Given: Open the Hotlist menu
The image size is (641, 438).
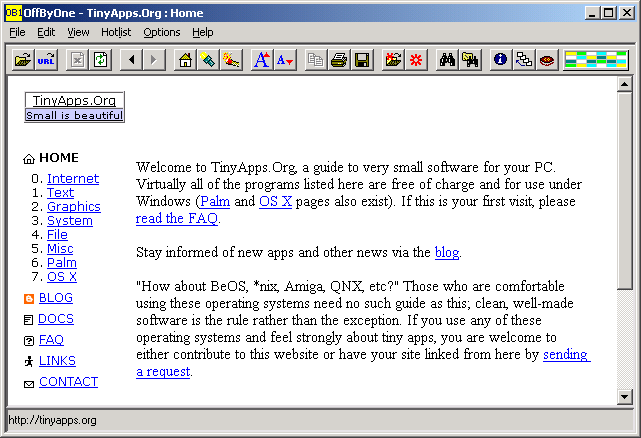Looking at the screenshot, I should (116, 32).
